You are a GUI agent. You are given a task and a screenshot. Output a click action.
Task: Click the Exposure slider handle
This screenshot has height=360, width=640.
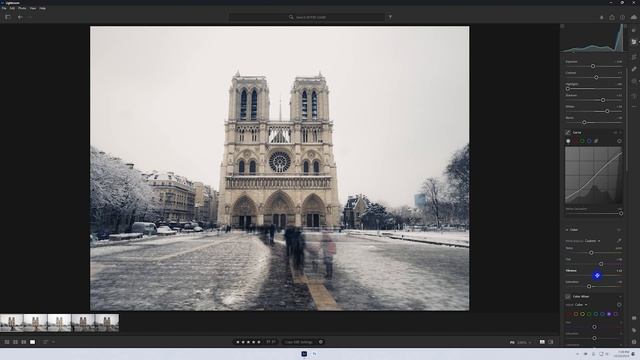tap(593, 66)
